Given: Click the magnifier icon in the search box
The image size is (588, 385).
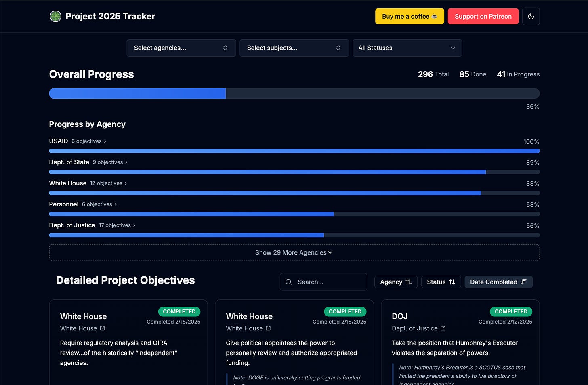Looking at the screenshot, I should click(288, 282).
